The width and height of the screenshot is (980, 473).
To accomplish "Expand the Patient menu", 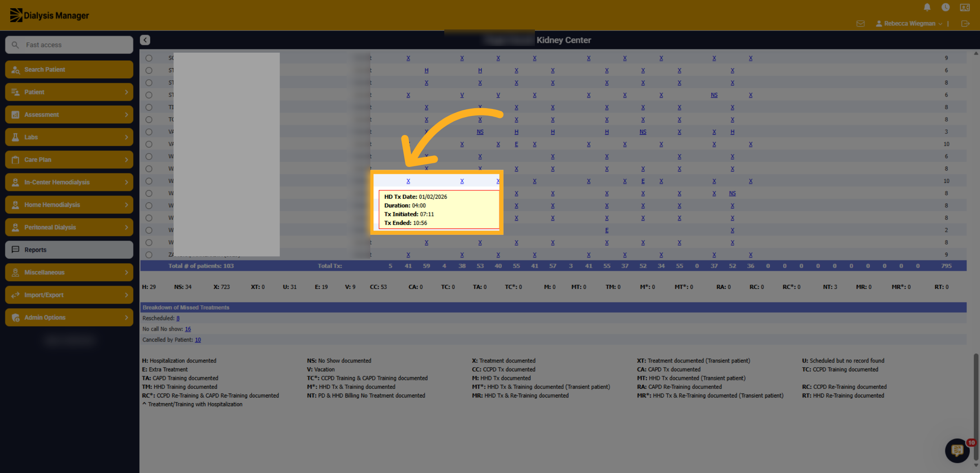I will pyautogui.click(x=69, y=92).
